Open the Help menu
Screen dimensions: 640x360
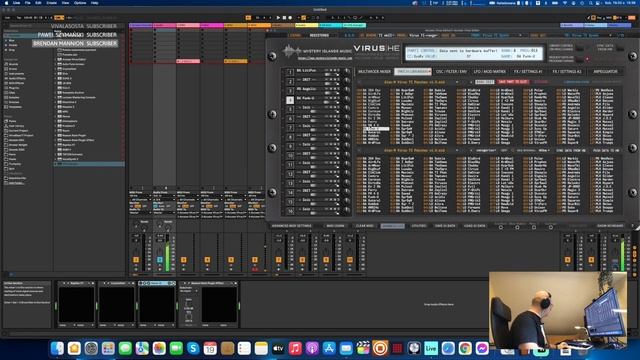point(95,3)
